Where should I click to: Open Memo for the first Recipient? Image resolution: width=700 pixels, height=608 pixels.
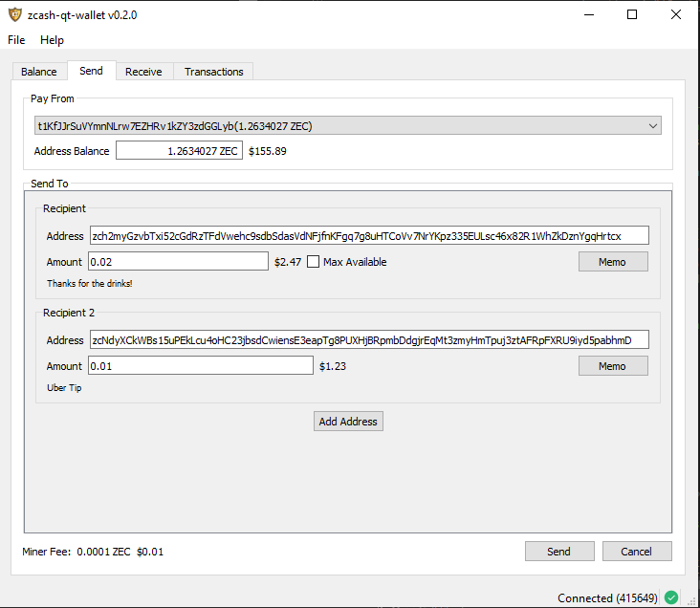point(613,262)
